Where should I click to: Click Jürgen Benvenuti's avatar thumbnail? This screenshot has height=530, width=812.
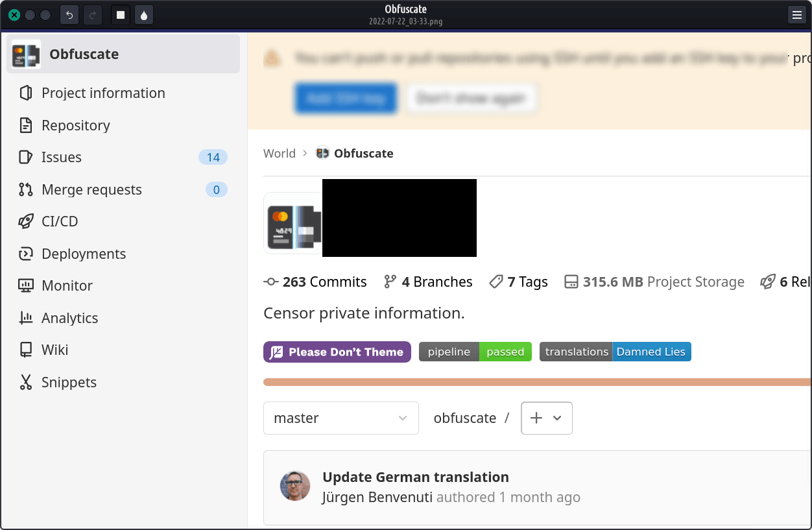(295, 486)
